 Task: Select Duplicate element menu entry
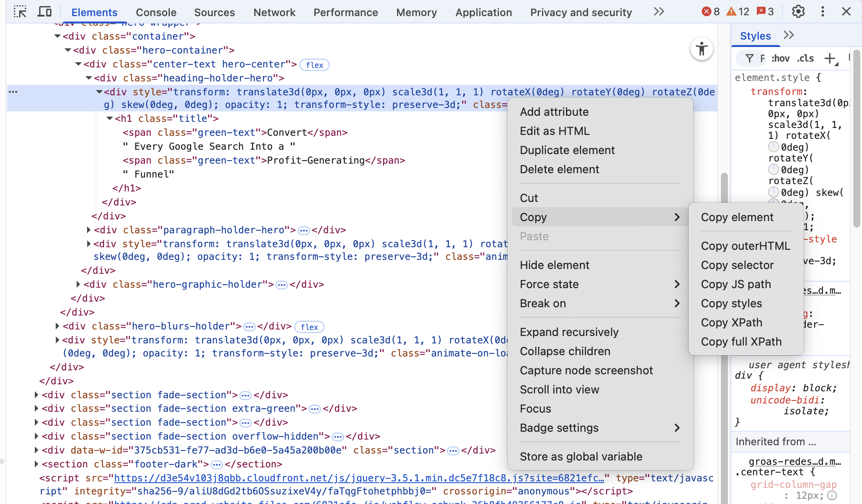(600, 150)
